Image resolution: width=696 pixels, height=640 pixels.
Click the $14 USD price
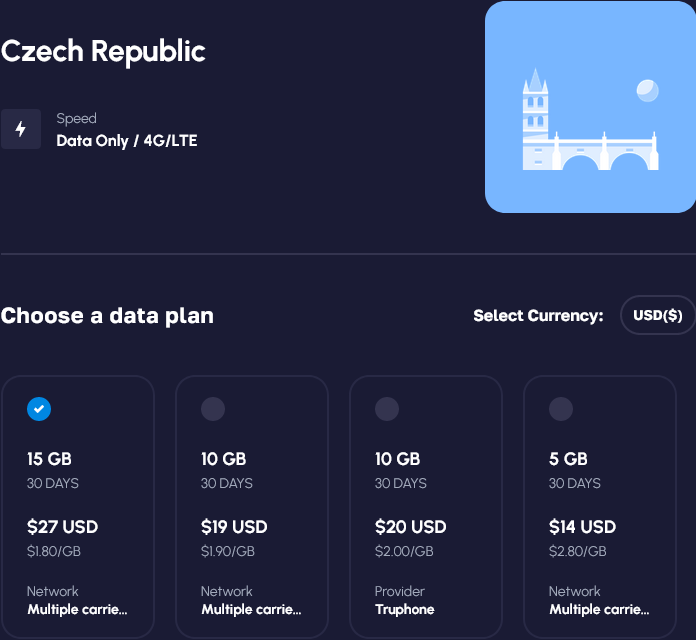pos(582,527)
